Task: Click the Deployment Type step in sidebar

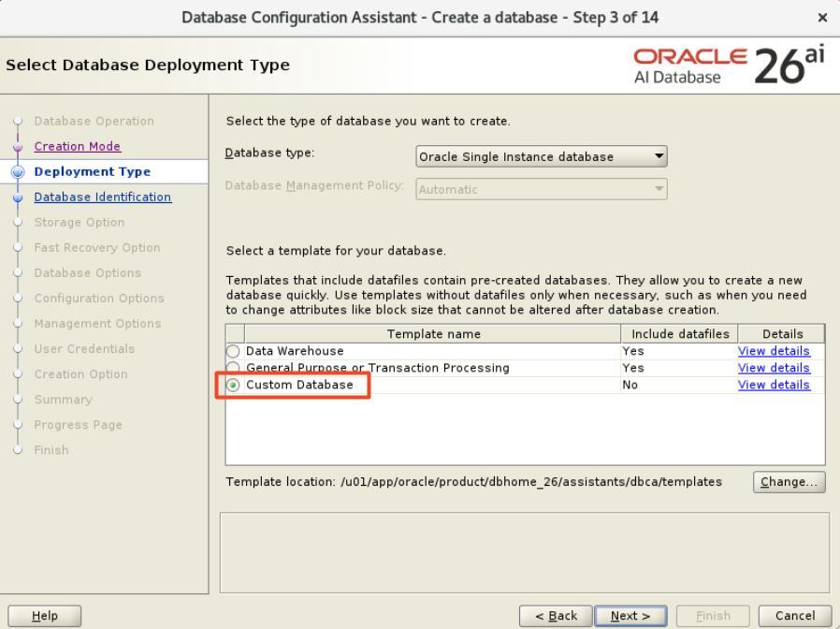Action: (92, 172)
